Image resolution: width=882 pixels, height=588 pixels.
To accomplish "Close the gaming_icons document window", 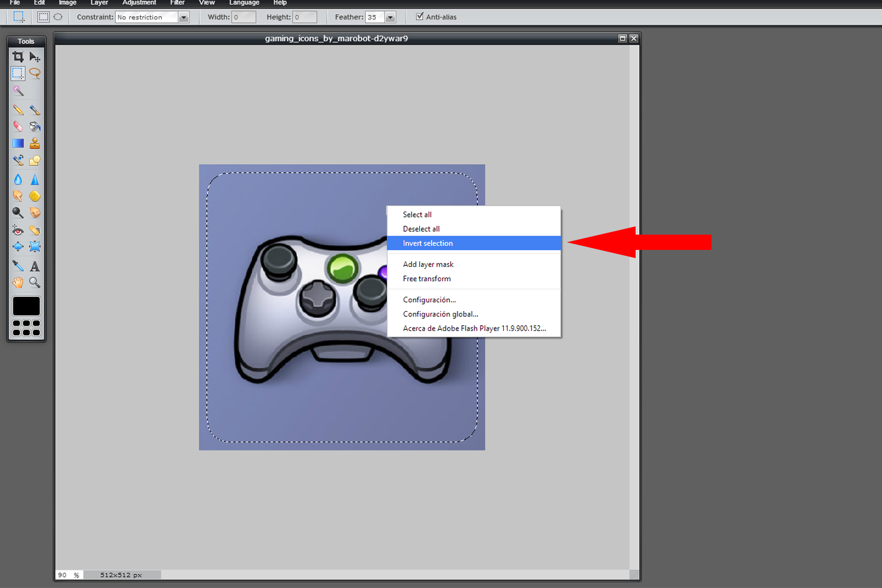I will click(634, 38).
